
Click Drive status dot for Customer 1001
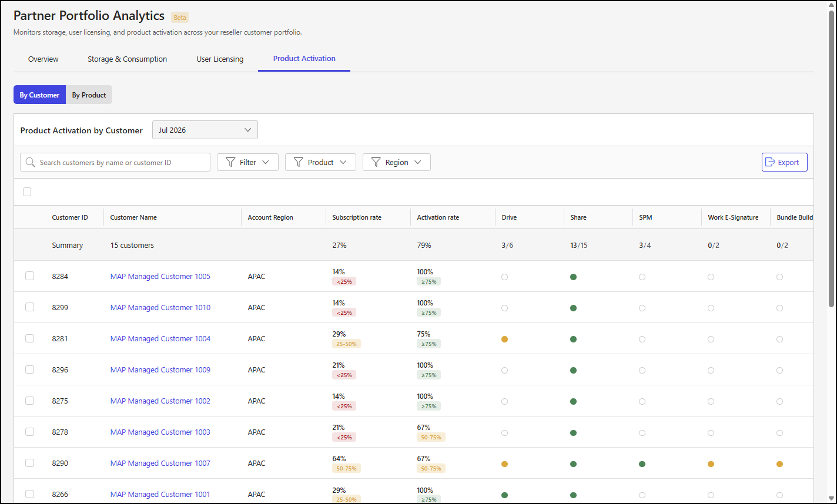[x=504, y=495]
